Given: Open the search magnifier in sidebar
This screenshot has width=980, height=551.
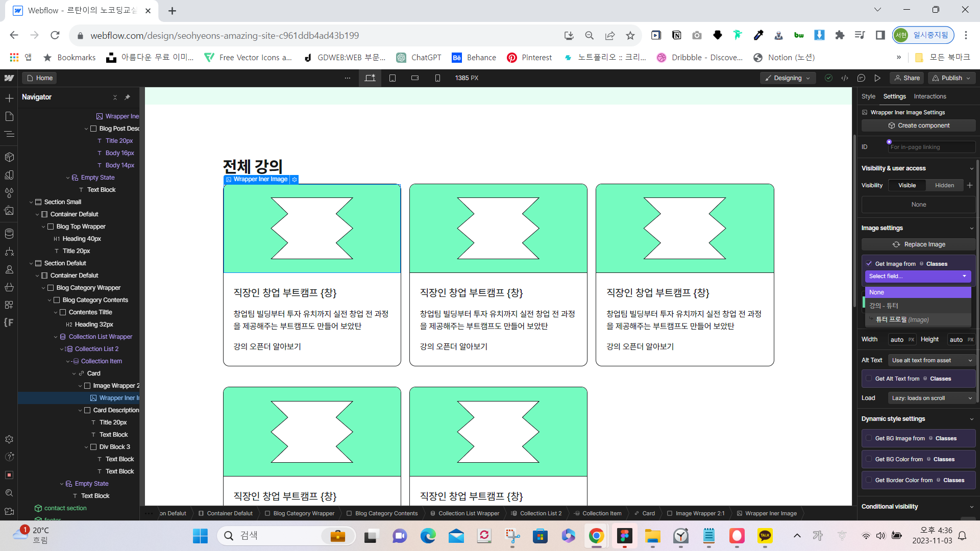Looking at the screenshot, I should tap(9, 493).
